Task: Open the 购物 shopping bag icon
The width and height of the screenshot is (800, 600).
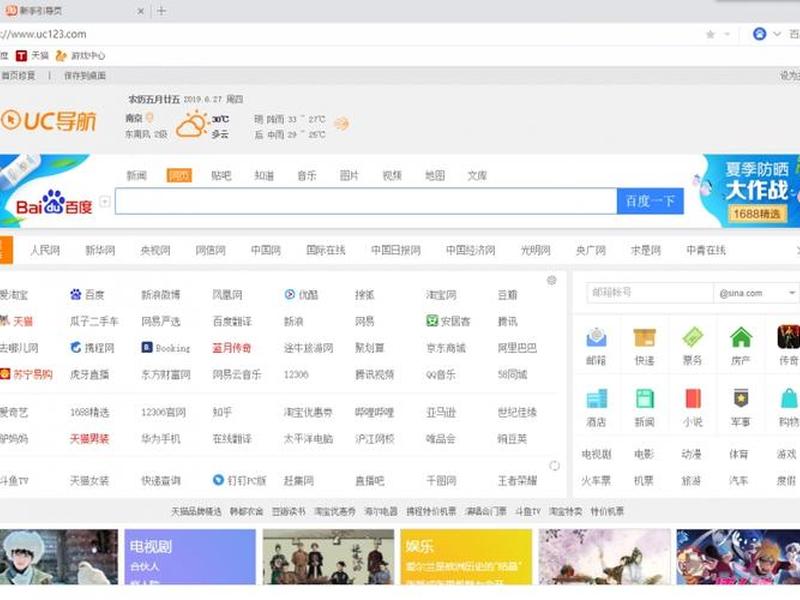Action: 789,399
